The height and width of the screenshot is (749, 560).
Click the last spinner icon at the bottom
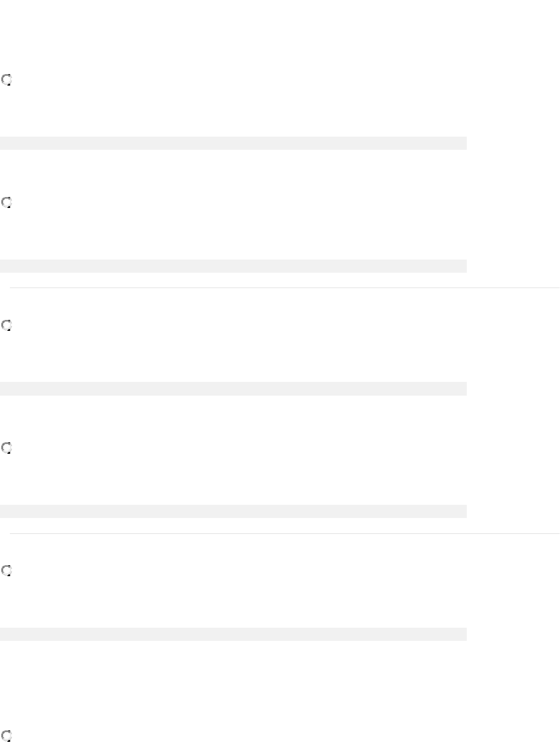coord(7,736)
